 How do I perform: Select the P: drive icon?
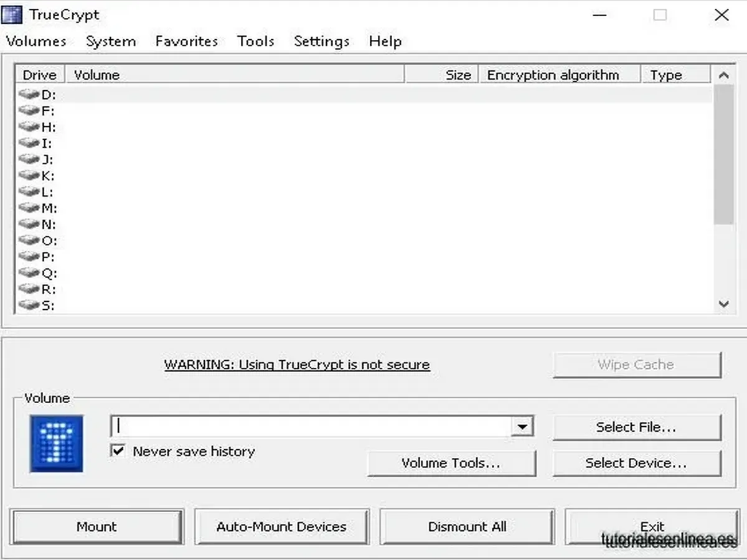(x=29, y=256)
